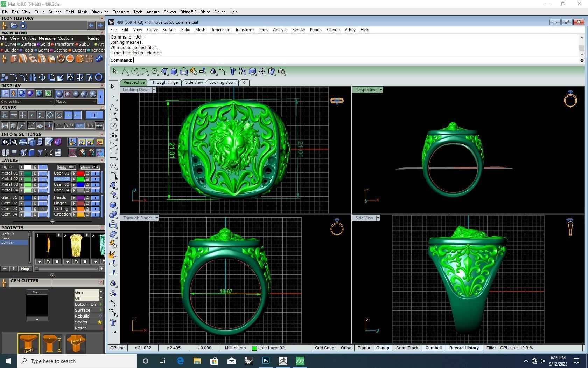Image resolution: width=588 pixels, height=368 pixels.
Task: Click the fillet curves tool in left sidebar
Action: click(x=113, y=175)
